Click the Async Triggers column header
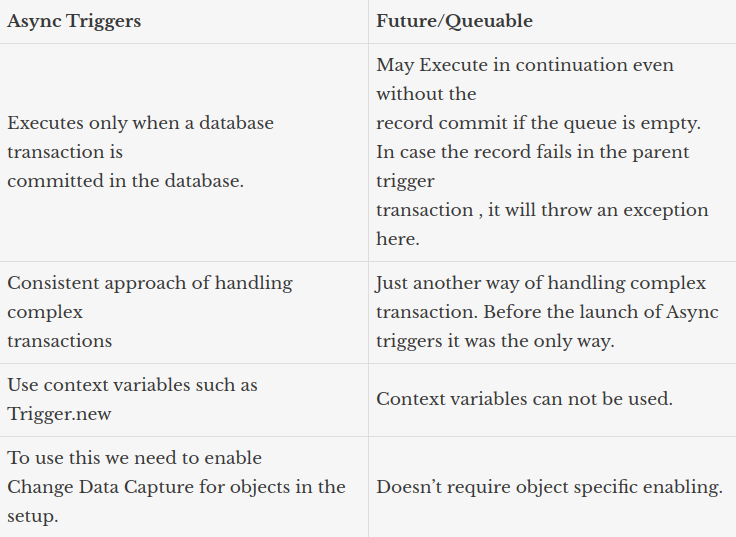Viewport: 736px width, 537px height. pos(74,21)
